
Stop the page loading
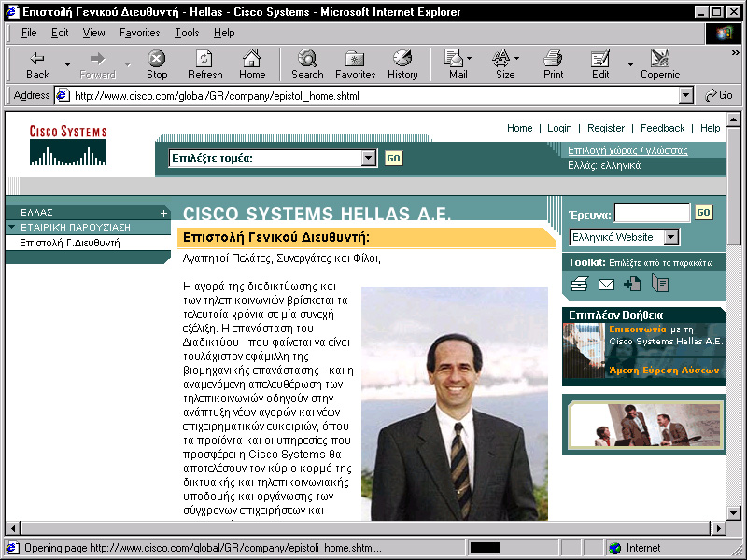point(157,64)
